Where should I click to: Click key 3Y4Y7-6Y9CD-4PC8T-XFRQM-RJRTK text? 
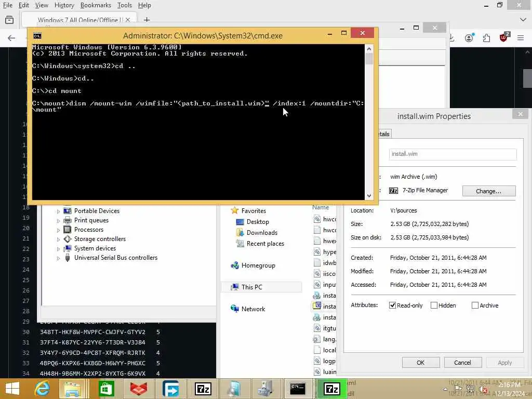pyautogui.click(x=92, y=353)
